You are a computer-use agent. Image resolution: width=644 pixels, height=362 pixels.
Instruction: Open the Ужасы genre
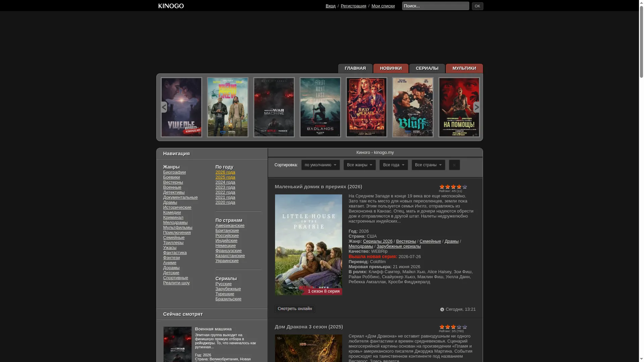170,248
